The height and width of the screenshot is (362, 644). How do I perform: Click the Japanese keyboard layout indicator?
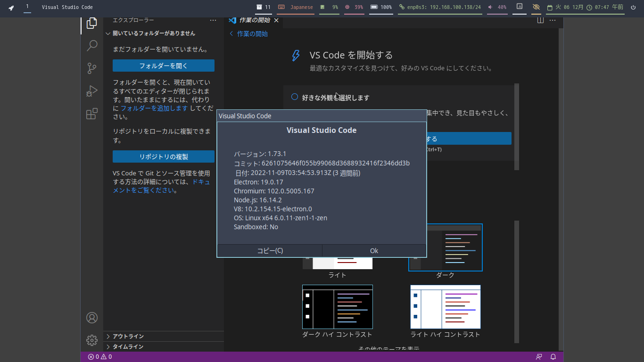coord(296,7)
